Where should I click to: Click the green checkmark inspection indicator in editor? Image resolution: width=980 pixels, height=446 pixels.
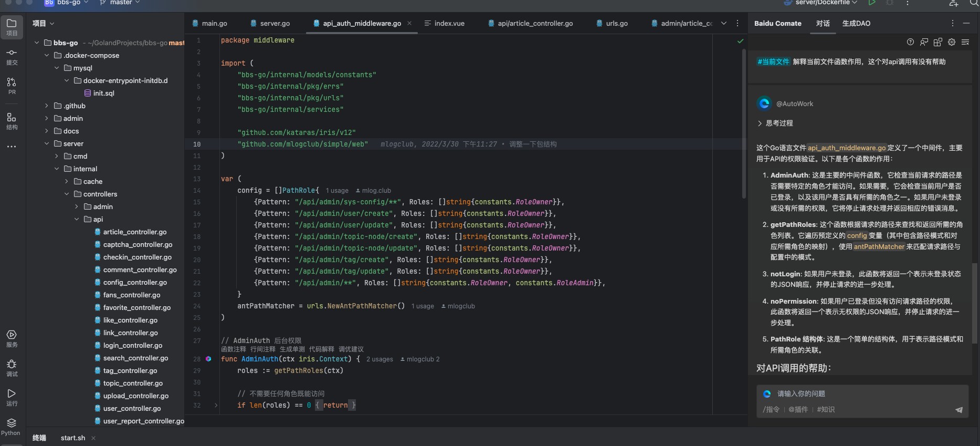740,40
